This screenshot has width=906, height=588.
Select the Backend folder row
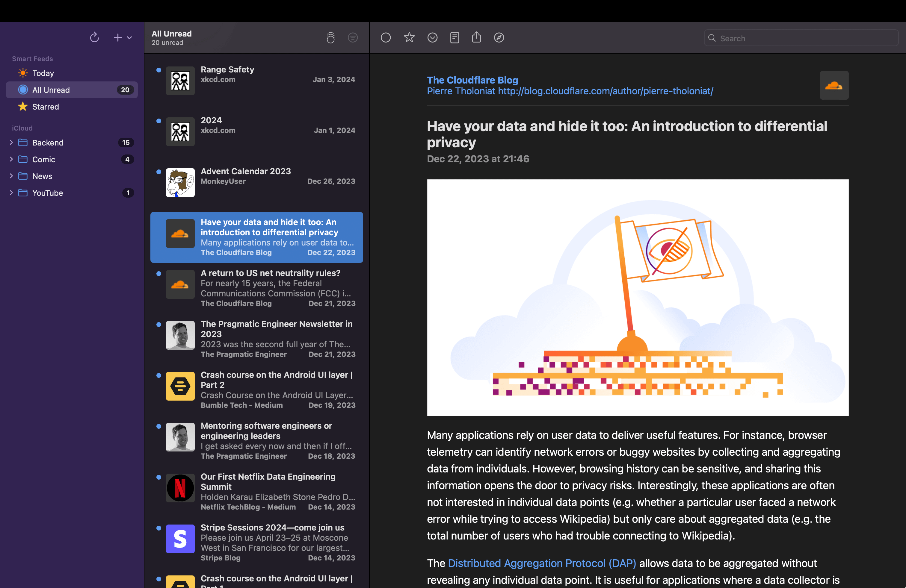(x=72, y=143)
